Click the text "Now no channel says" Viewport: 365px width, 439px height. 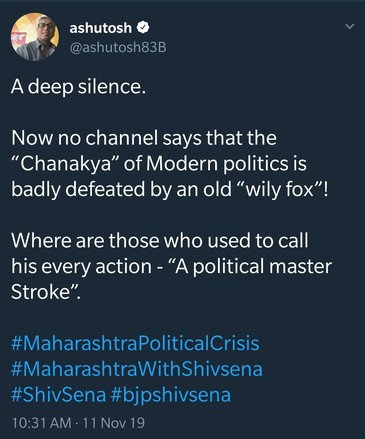(x=106, y=138)
